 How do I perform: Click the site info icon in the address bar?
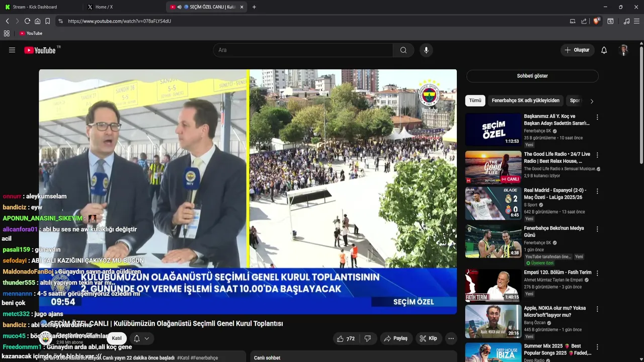pyautogui.click(x=60, y=21)
